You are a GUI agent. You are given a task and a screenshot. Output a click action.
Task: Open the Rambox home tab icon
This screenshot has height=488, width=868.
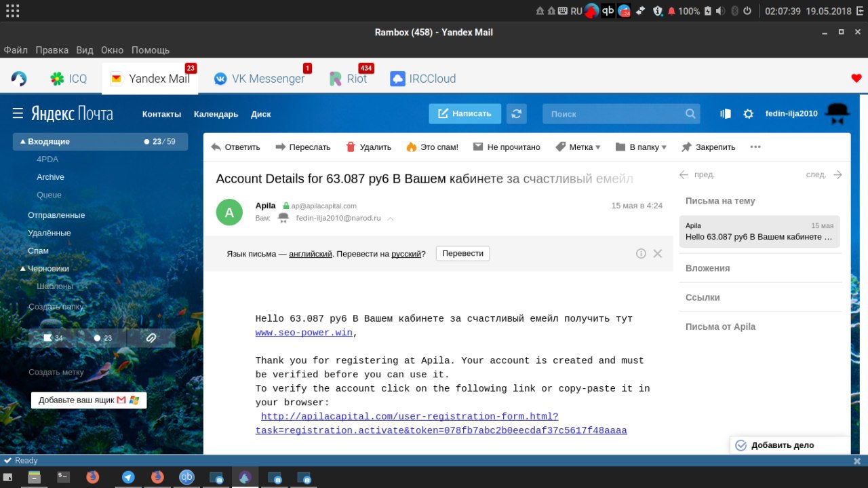tap(18, 79)
